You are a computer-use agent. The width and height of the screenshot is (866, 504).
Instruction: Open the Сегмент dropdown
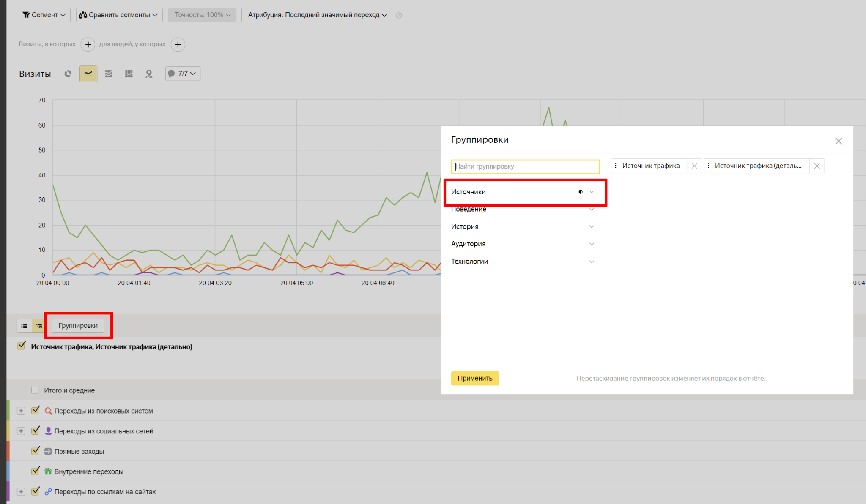coord(44,15)
